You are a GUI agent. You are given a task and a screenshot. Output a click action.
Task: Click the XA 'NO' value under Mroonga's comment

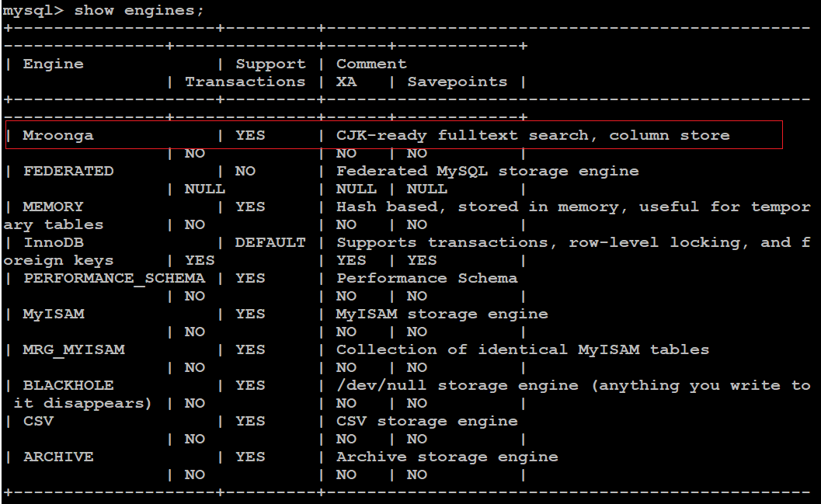[x=346, y=153]
